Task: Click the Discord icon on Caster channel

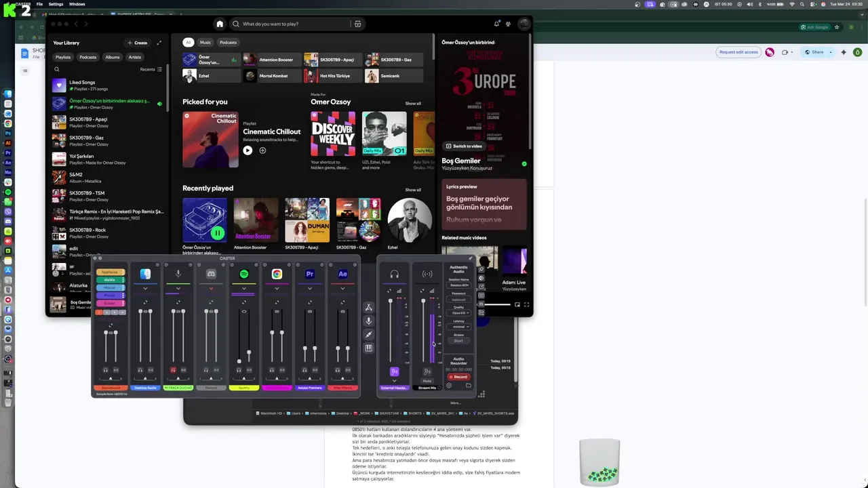Action: coord(211,274)
